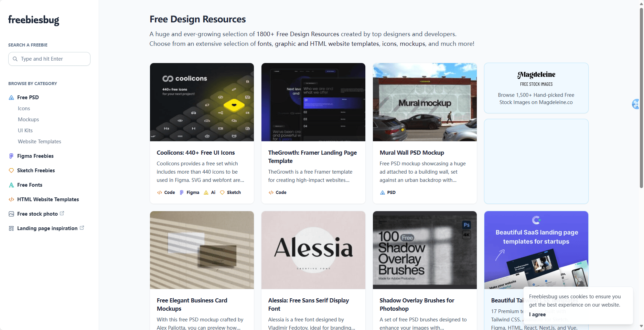Click the Free stock photo image icon
Screen dimensions: 644x330
(11, 214)
